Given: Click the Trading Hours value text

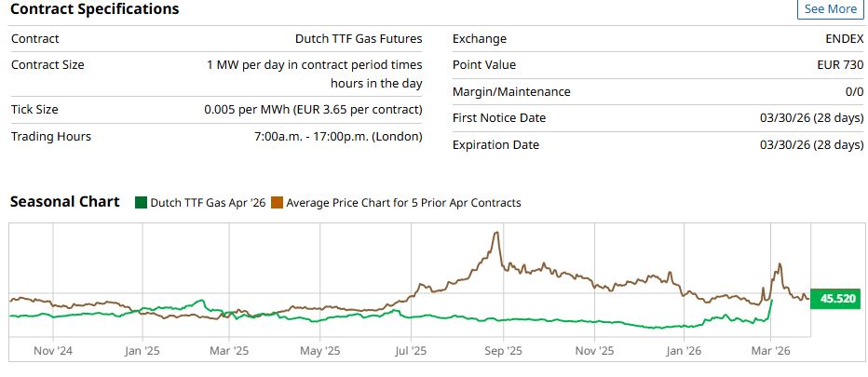Looking at the screenshot, I should [338, 137].
